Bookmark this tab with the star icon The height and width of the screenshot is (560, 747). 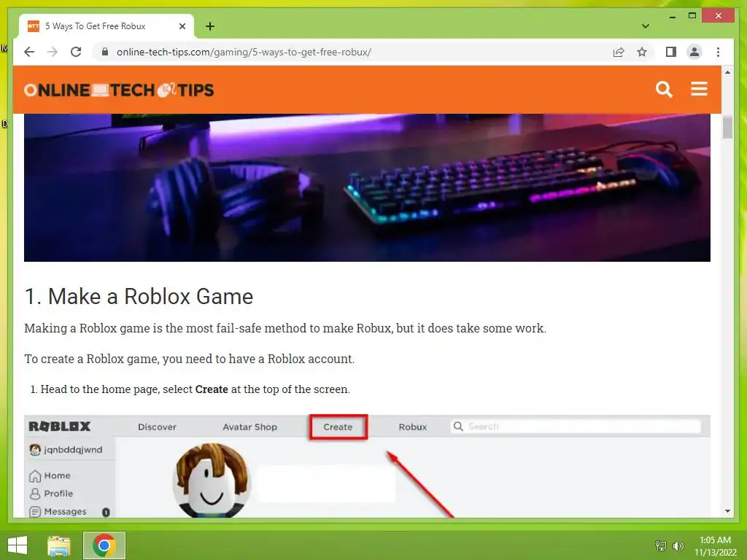642,52
